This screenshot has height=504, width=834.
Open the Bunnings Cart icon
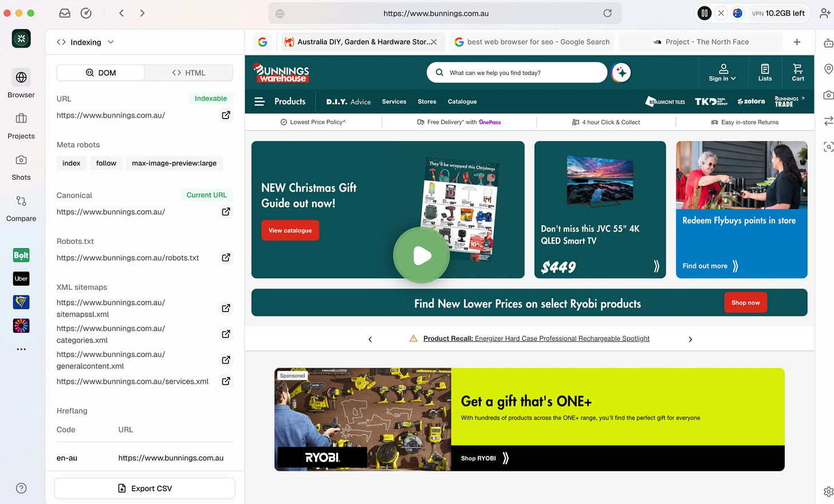[798, 73]
